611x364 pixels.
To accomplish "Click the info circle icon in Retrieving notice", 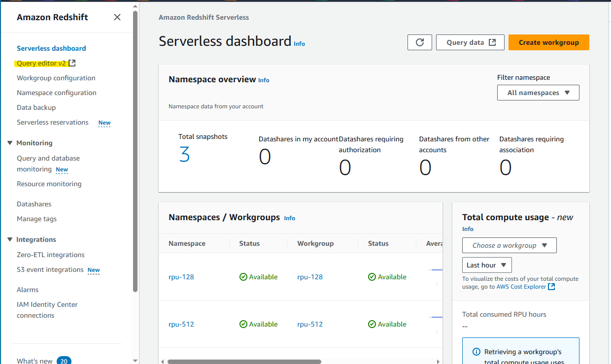I will 476,352.
